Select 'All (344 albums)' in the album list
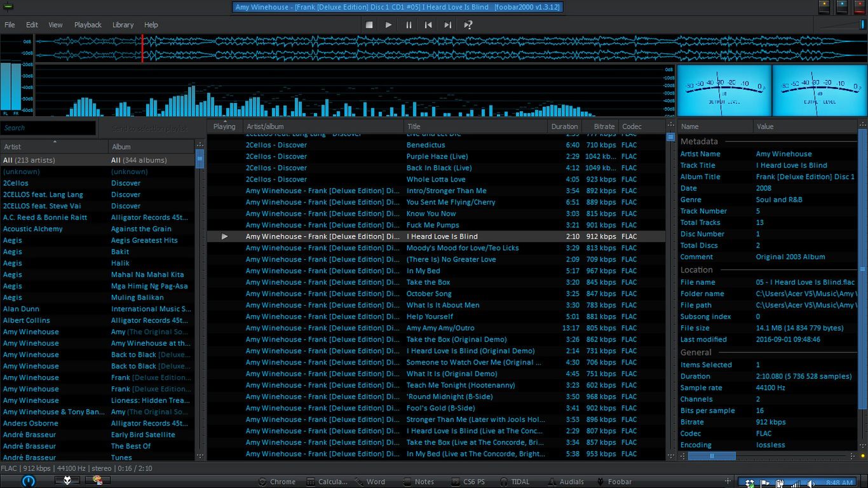This screenshot has width=868, height=488. pos(139,160)
